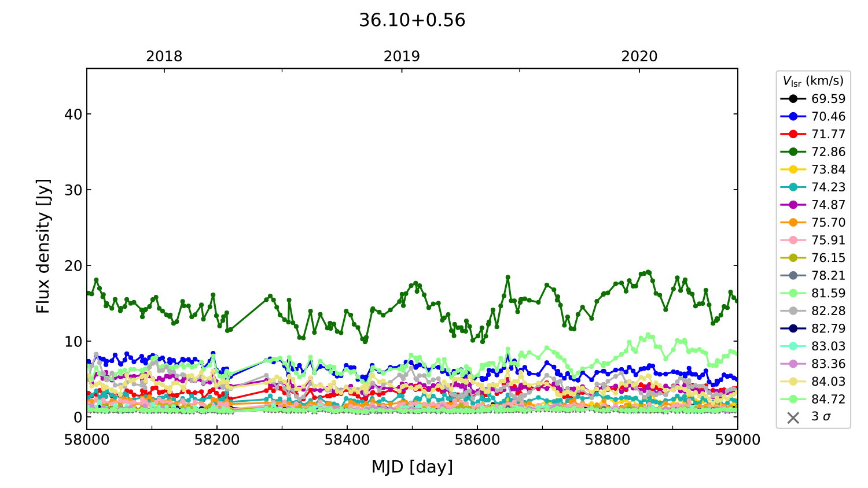Click the 70.46 blue legend marker
This screenshot has width=868, height=488.
coord(793,116)
